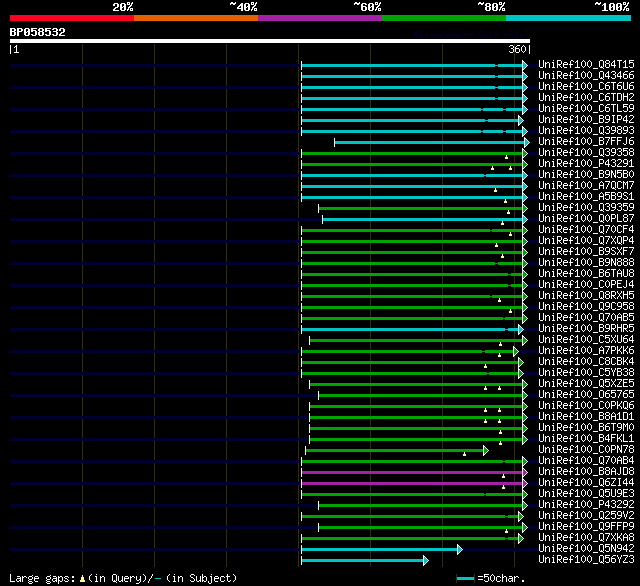The image size is (640, 586).
Task: Open hit UniRef100_C6TDH2
Action: point(586,98)
